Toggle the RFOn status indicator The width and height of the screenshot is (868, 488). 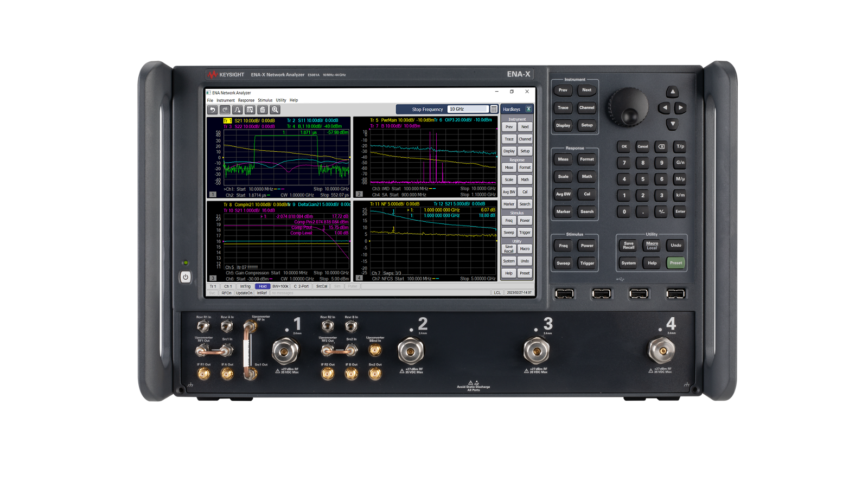coord(226,293)
